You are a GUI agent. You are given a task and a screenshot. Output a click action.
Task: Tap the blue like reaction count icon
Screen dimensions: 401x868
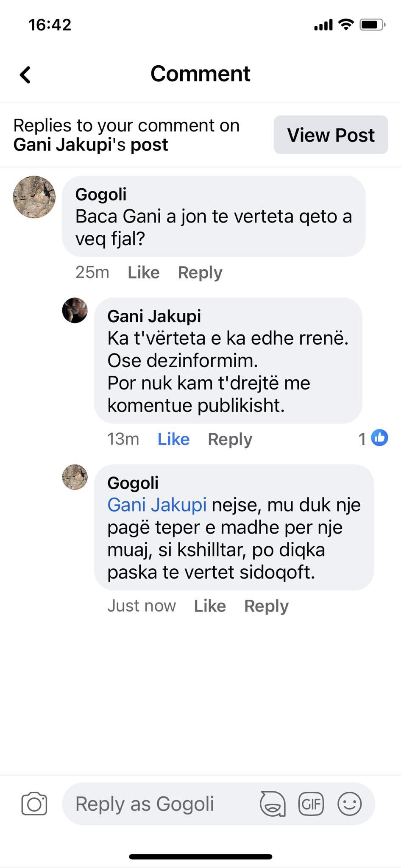pos(379,438)
